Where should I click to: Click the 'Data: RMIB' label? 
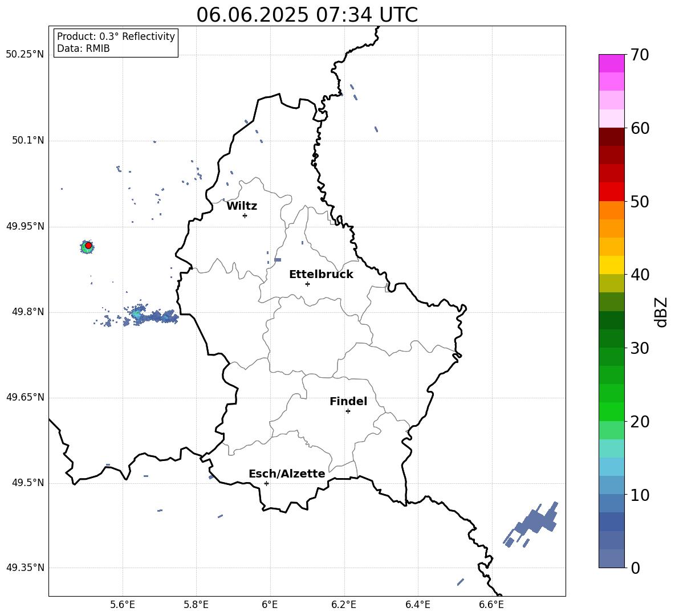(x=83, y=48)
